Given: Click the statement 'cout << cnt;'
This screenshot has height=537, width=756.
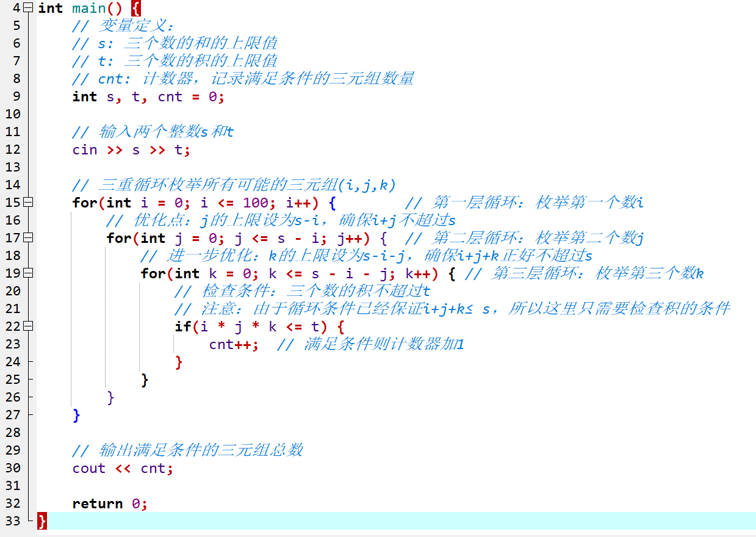Looking at the screenshot, I should click(x=123, y=469).
